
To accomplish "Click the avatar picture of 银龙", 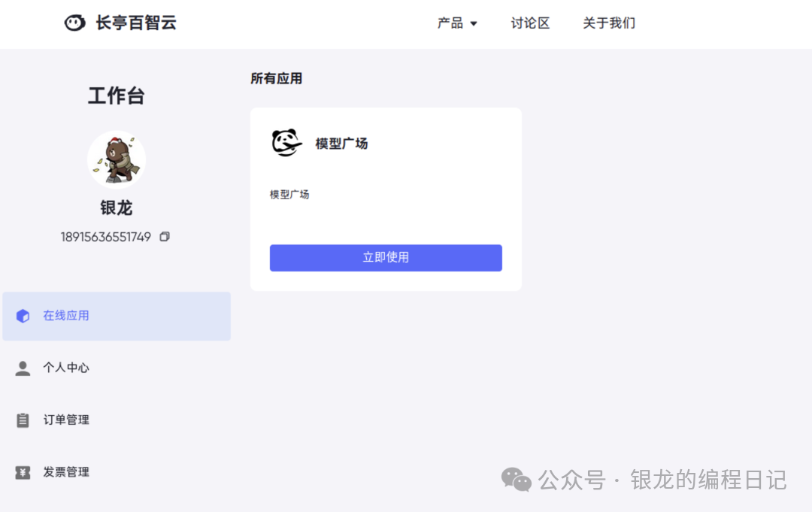I will 117,159.
